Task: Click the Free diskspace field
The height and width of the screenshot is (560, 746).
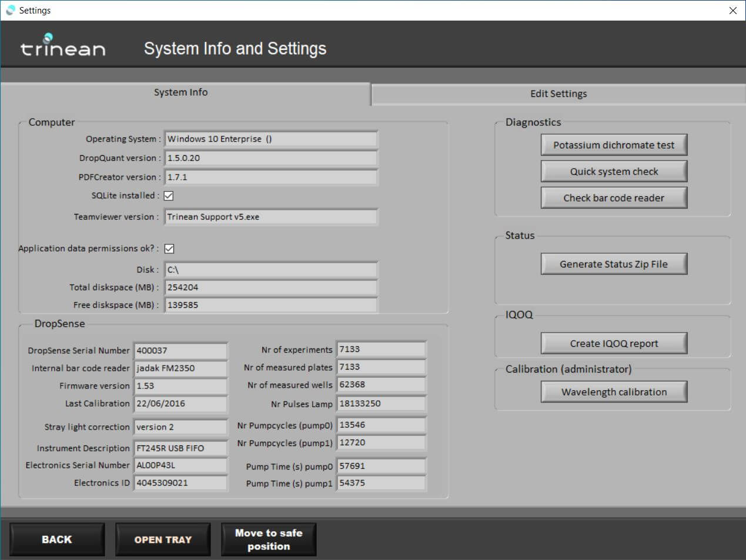Action: pos(270,305)
